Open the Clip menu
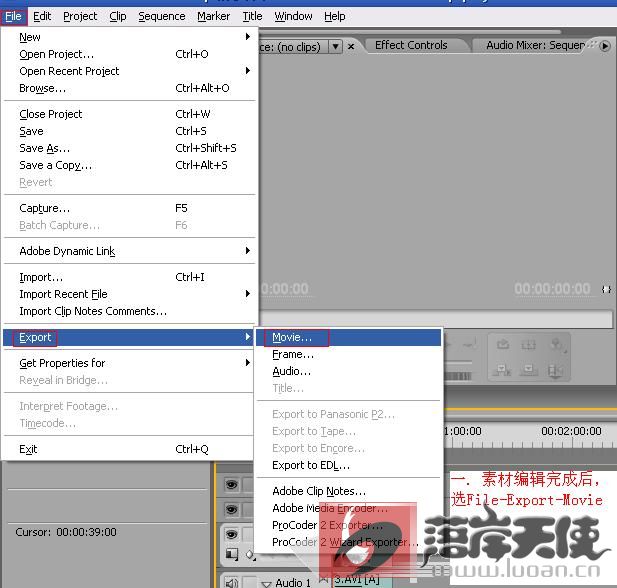The image size is (617, 588). pyautogui.click(x=118, y=17)
